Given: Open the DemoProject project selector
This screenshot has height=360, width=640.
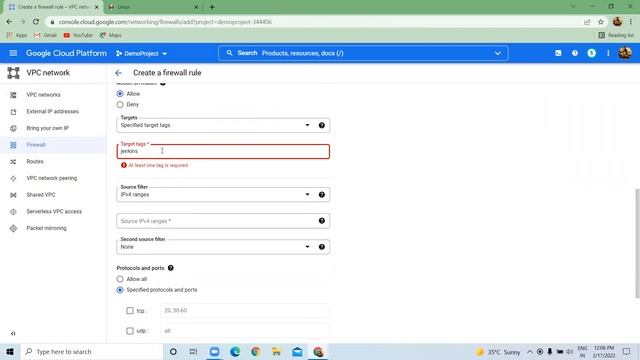Looking at the screenshot, I should 142,53.
